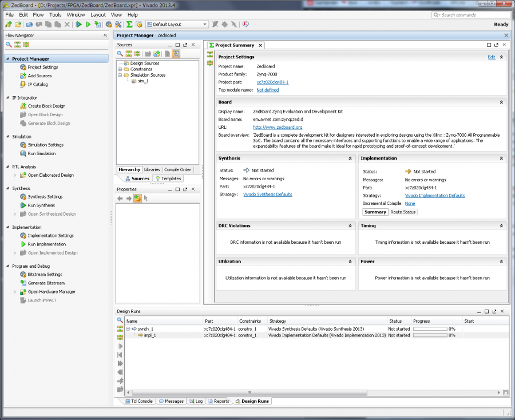Expand the Constraints tree node

(x=120, y=69)
